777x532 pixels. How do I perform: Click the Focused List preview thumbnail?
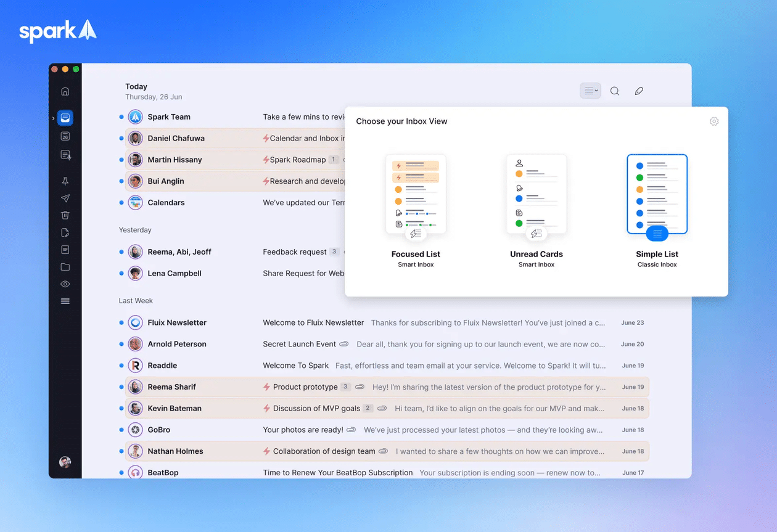point(416,194)
